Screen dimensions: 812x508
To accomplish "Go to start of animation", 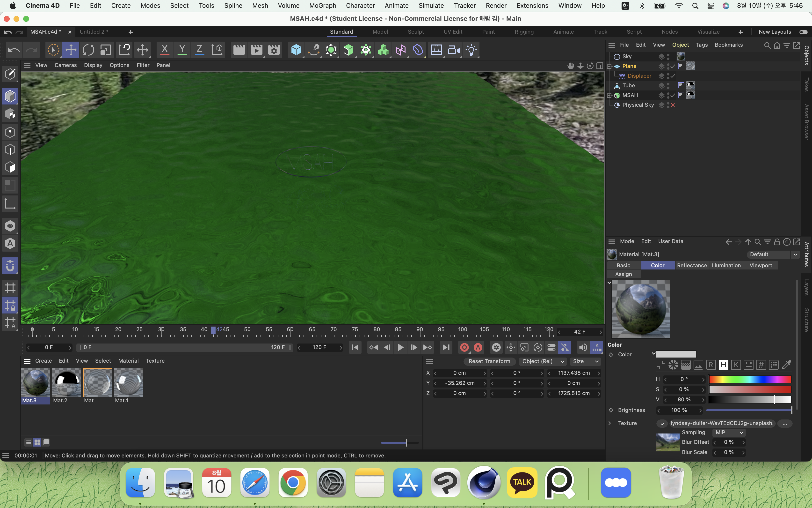I will (355, 347).
